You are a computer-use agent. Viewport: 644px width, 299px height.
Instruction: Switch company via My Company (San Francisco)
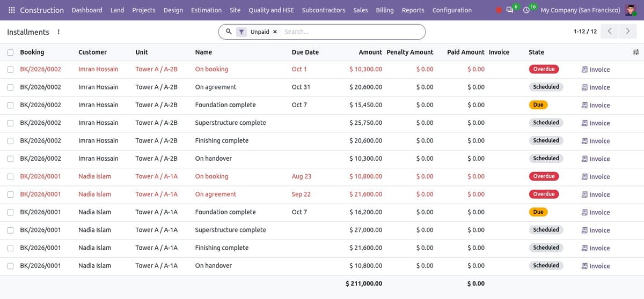point(580,10)
